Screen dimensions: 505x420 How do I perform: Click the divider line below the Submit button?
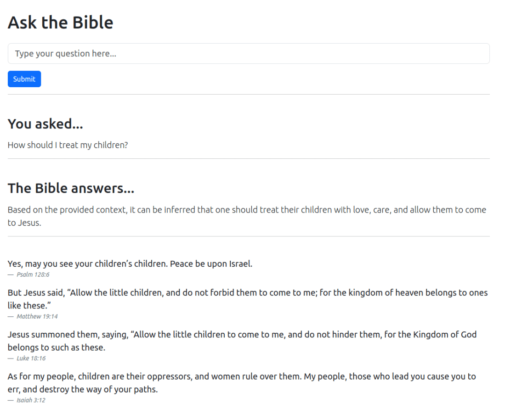pyautogui.click(x=248, y=95)
